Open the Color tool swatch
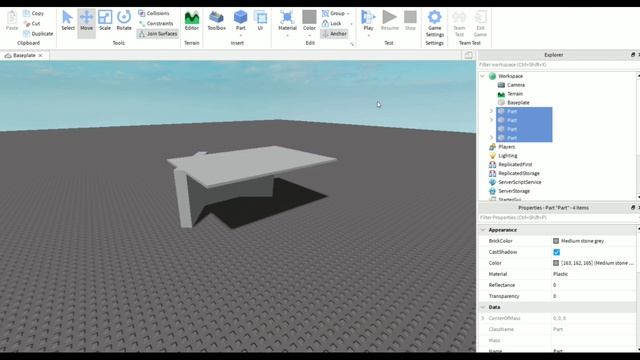Image resolution: width=640 pixels, height=360 pixels. pos(309,18)
